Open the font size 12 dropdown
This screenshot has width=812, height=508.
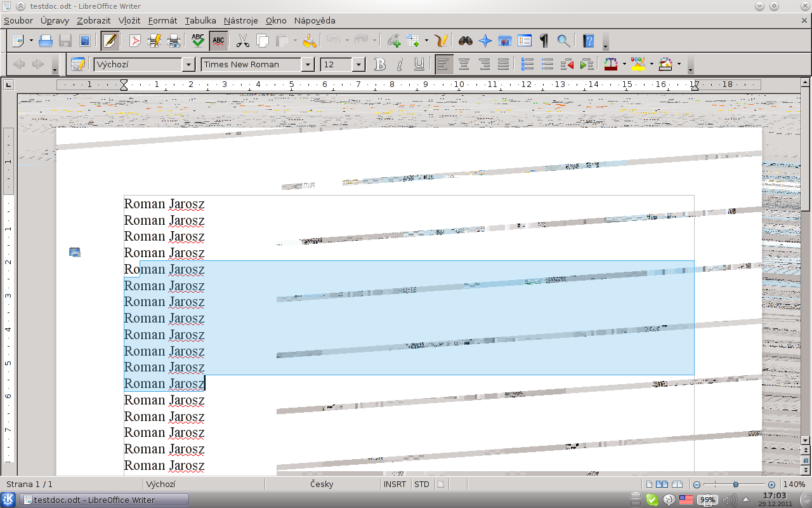click(x=358, y=64)
